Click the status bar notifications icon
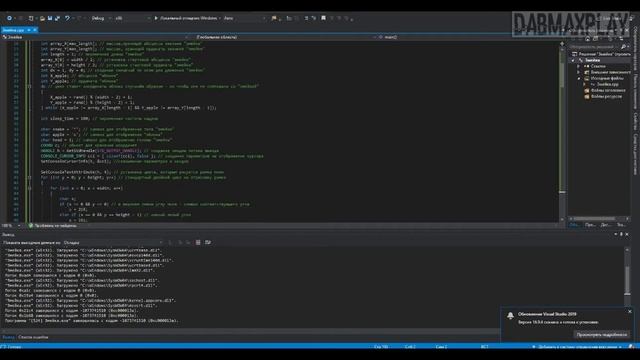Image resolution: width=640 pixels, height=360 pixels. [x=632, y=347]
